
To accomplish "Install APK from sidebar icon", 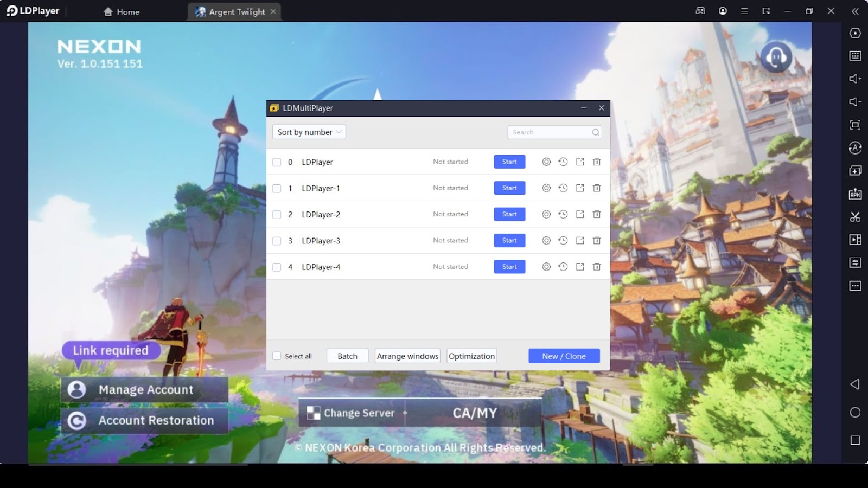I will click(x=855, y=194).
